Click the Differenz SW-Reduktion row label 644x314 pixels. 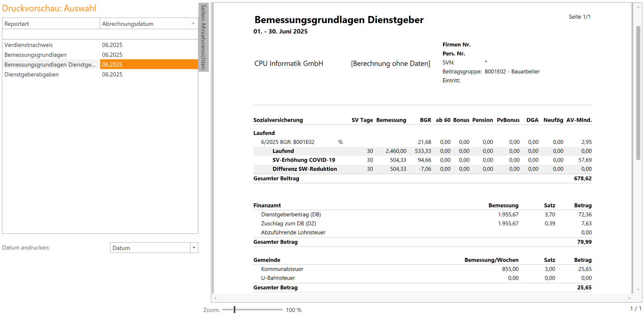pos(305,169)
